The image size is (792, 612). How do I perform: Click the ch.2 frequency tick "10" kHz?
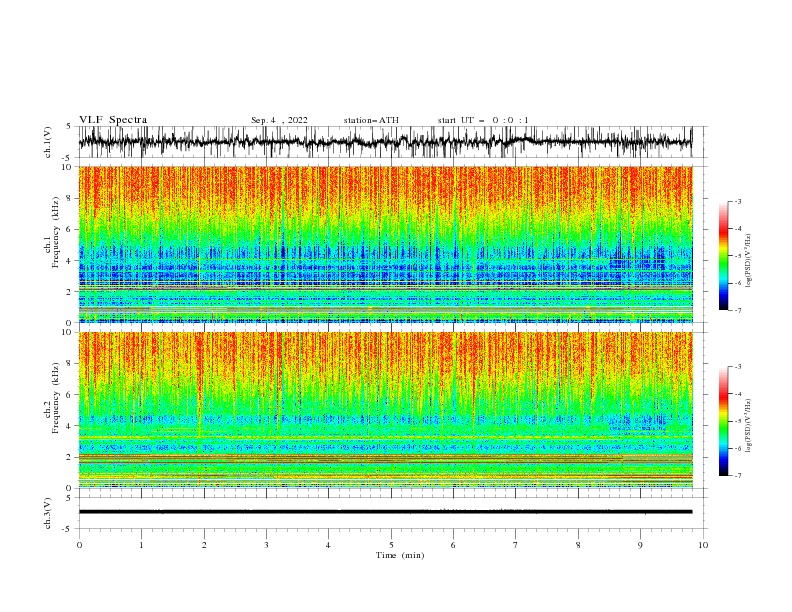(x=68, y=332)
